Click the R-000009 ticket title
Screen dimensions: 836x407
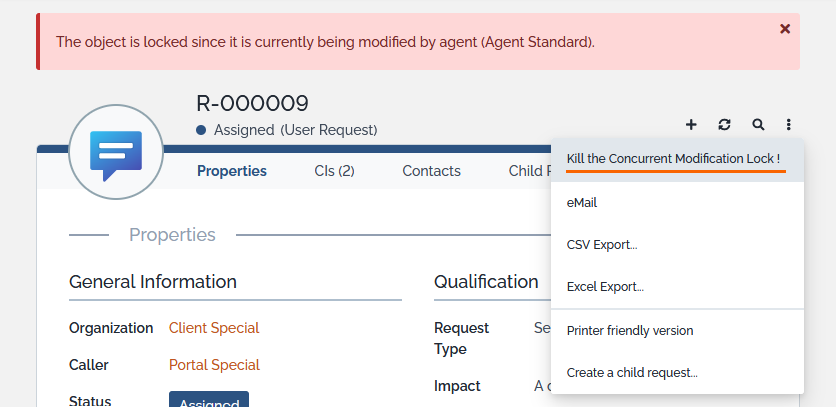(x=252, y=103)
